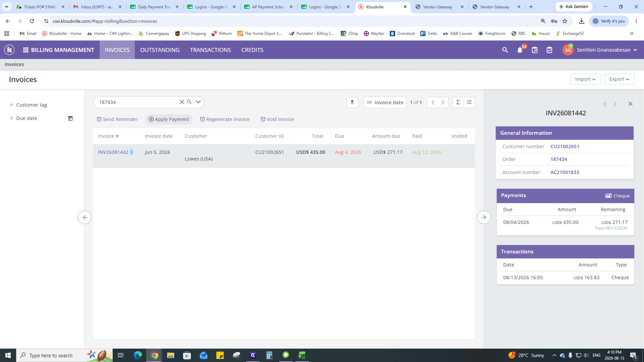Viewport: 644px width, 362px height.
Task: Click Regenerate invoice
Action: click(x=224, y=119)
